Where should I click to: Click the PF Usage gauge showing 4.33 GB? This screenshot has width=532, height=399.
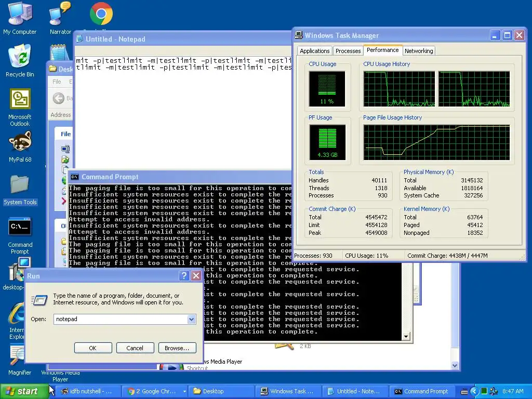tap(327, 142)
